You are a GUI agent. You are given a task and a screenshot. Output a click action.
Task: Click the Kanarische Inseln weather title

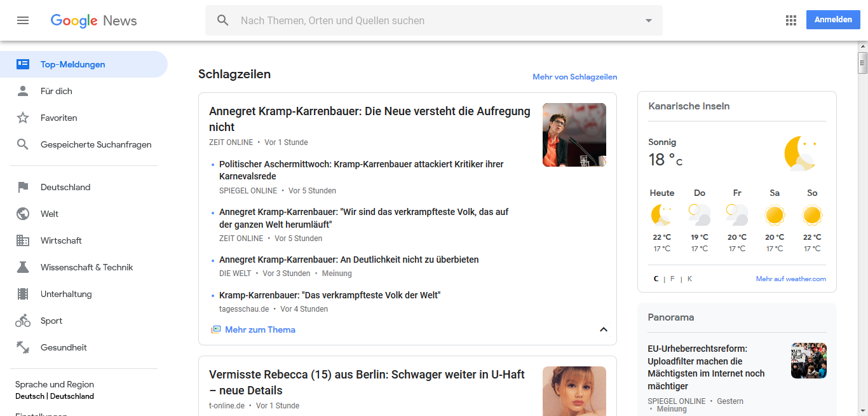689,106
